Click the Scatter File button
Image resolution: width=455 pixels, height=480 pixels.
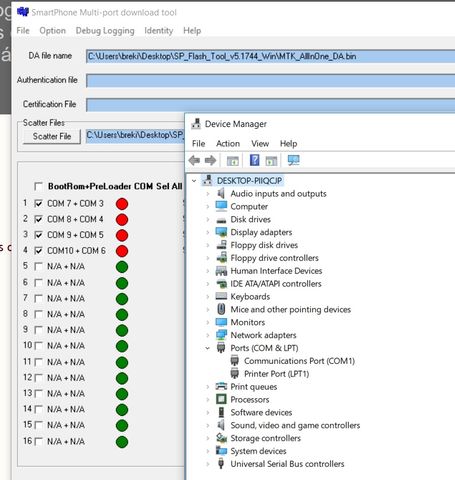pos(52,136)
